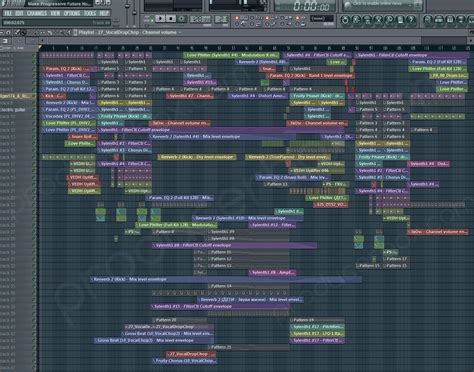The width and height of the screenshot is (474, 372).
Task: Click the playlist scrollbar right arrow
Action: [471, 41]
